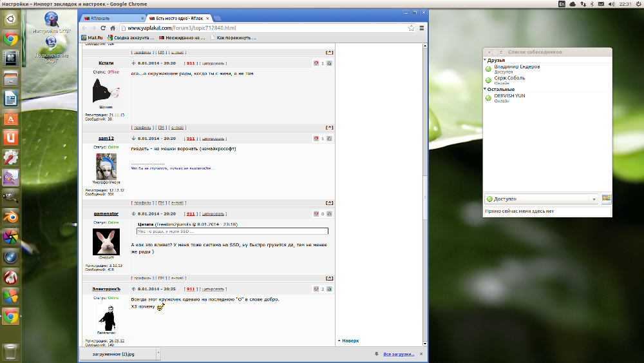Downvote gamenator's post
The height and width of the screenshot is (363, 644).
316,214
